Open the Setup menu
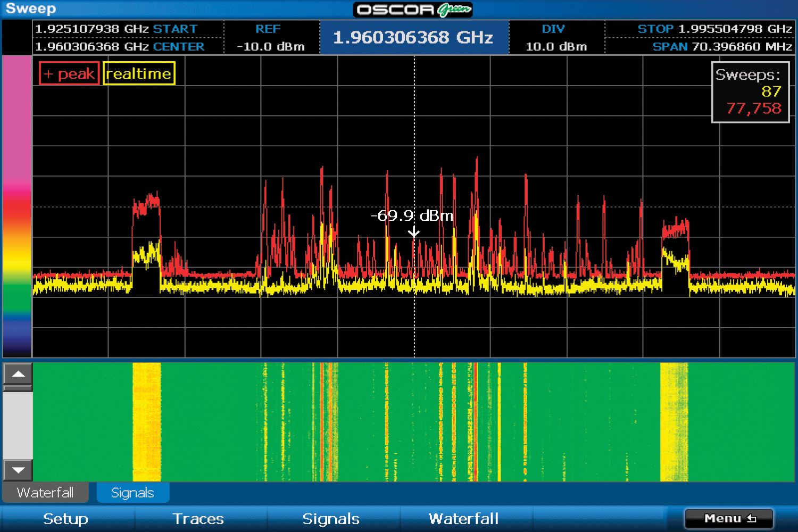Screen dimensions: 798x532 [x=65, y=519]
